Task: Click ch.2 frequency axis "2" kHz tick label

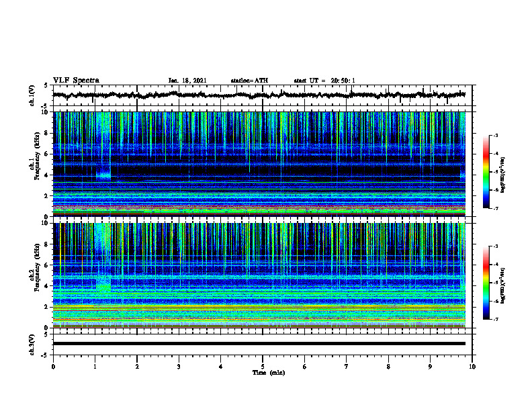Action: 47,307
